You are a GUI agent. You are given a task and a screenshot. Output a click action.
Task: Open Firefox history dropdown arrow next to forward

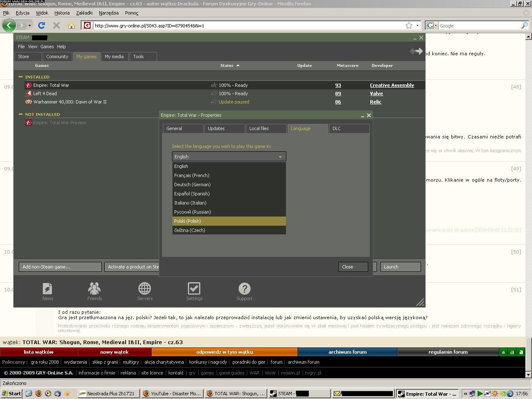[x=30, y=25]
